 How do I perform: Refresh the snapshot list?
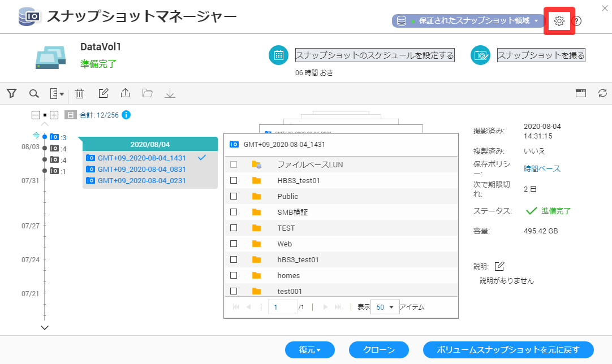point(602,93)
